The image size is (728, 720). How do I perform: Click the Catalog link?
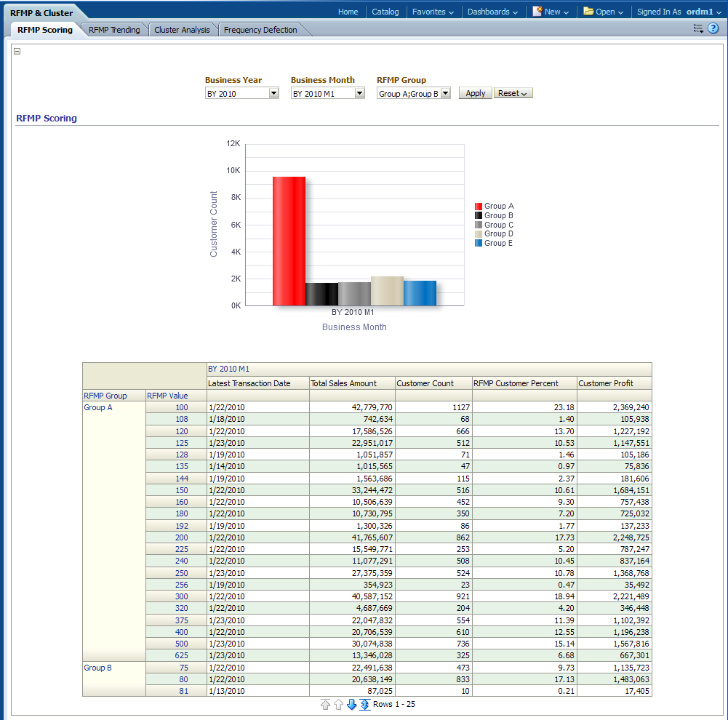pos(385,12)
